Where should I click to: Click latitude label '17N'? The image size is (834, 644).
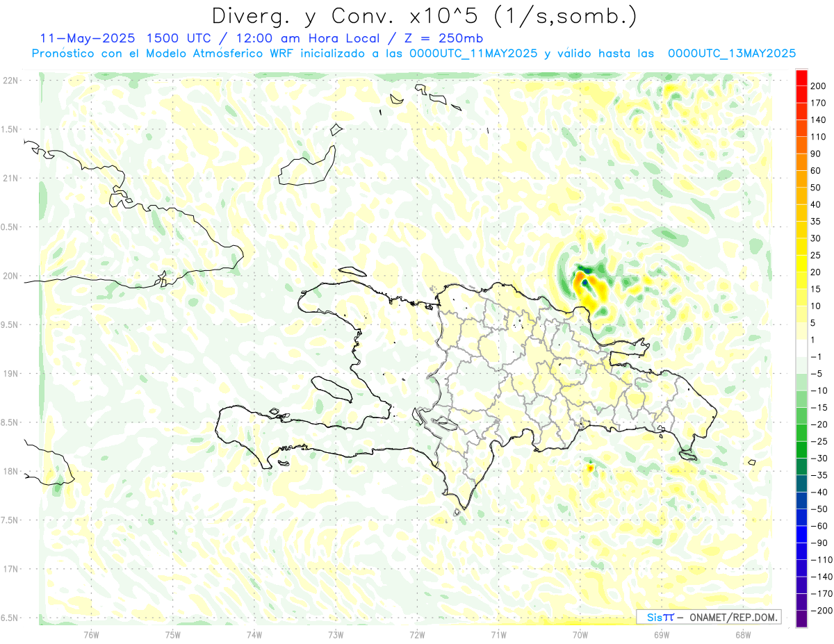coord(10,569)
